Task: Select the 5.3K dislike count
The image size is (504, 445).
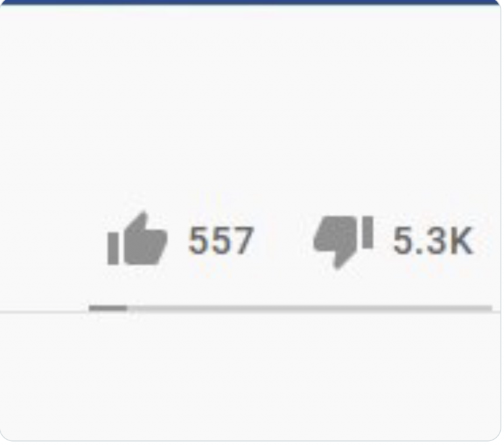Action: click(x=433, y=240)
